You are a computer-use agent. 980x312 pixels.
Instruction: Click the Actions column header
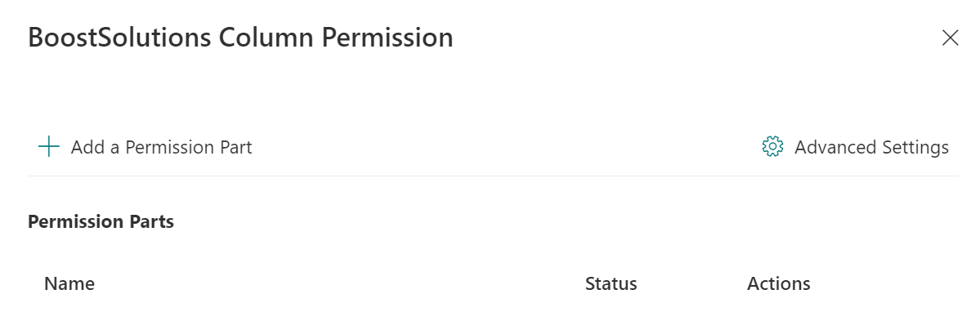pos(778,284)
